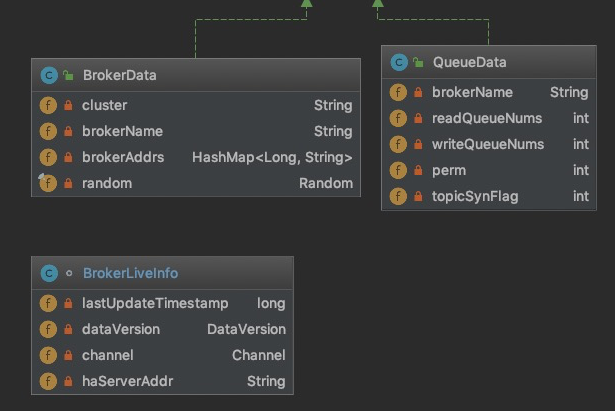Screen dimensions: 615x411
Task: Click the package-private dot icon of BrokerLiveInfo
Action: click(x=69, y=273)
